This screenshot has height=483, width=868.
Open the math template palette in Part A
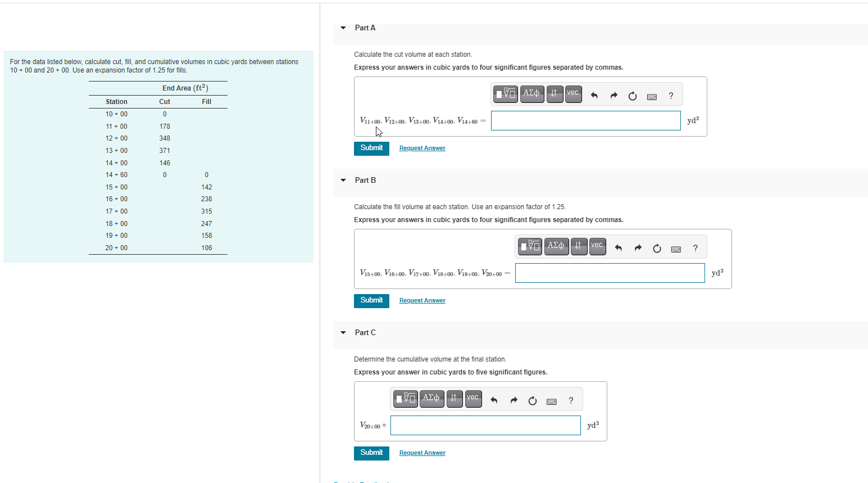(x=505, y=94)
